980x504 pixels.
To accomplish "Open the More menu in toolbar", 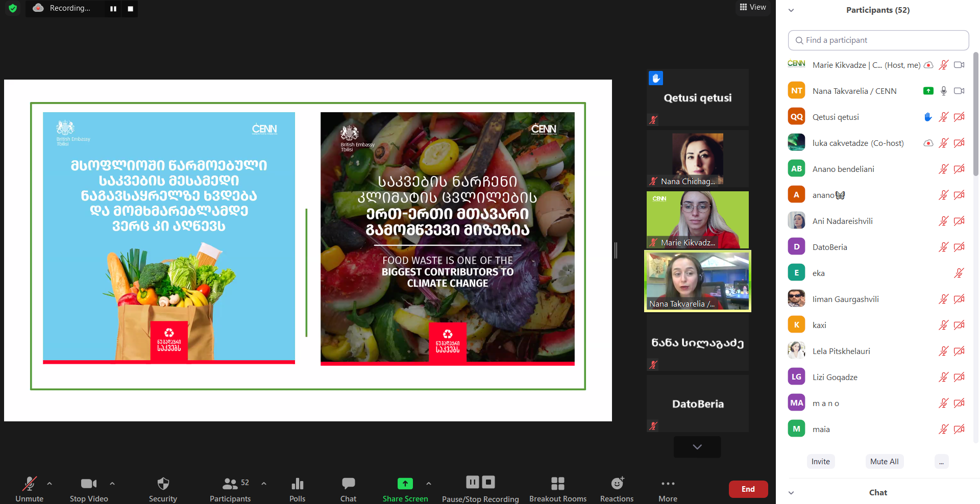I will (x=668, y=484).
